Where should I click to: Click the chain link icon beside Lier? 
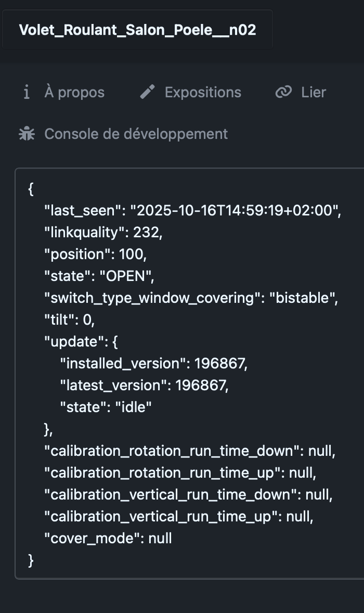pos(283,93)
